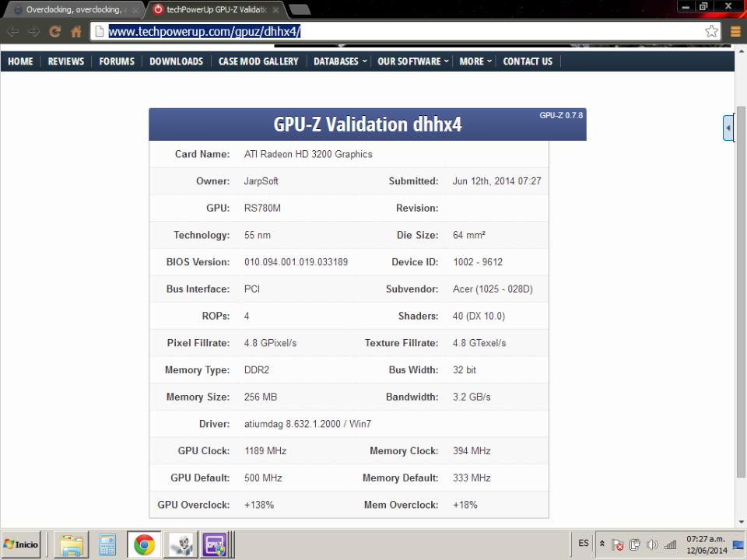Click the submitted date Jun 12th, 2014 07:27
The width and height of the screenshot is (747, 560).
click(497, 181)
